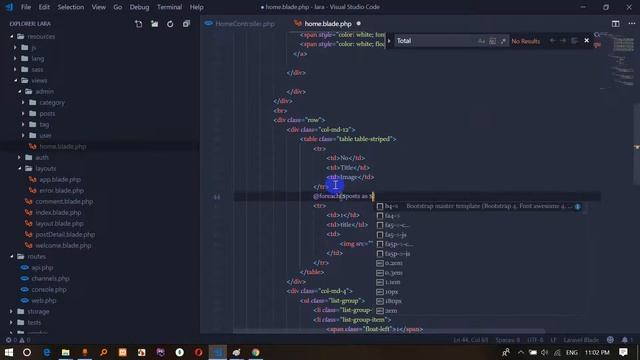Expand the tests folder
Image resolution: width=640 pixels, height=360 pixels.
[34, 322]
